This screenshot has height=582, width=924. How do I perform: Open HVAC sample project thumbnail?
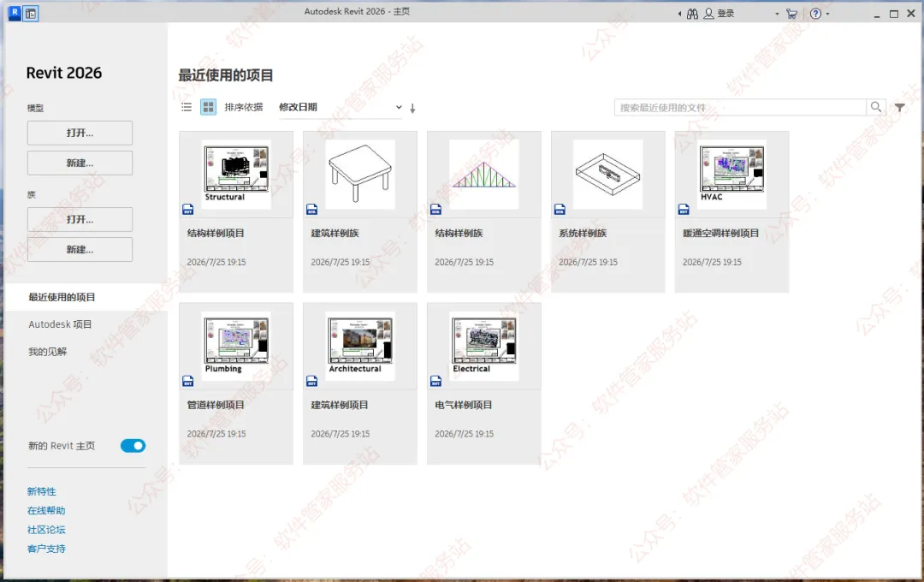point(731,174)
